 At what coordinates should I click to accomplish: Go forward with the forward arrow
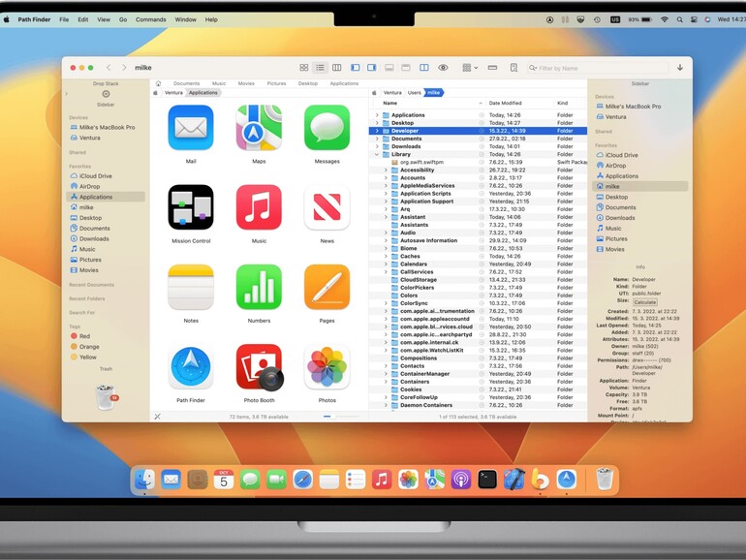click(124, 68)
